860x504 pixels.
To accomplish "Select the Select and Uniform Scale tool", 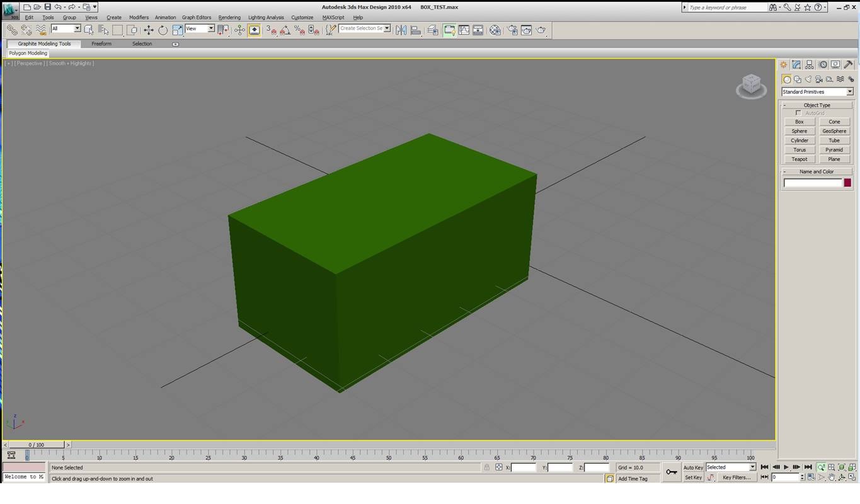I will click(177, 30).
